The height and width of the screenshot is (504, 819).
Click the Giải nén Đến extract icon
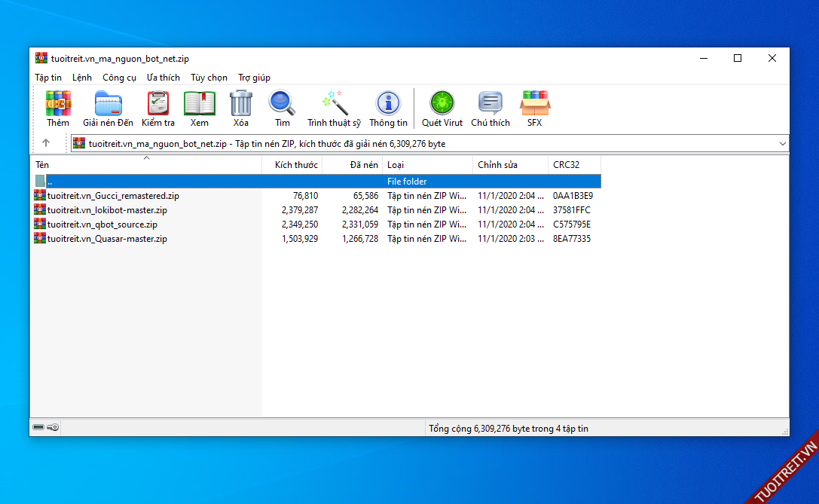pyautogui.click(x=108, y=108)
